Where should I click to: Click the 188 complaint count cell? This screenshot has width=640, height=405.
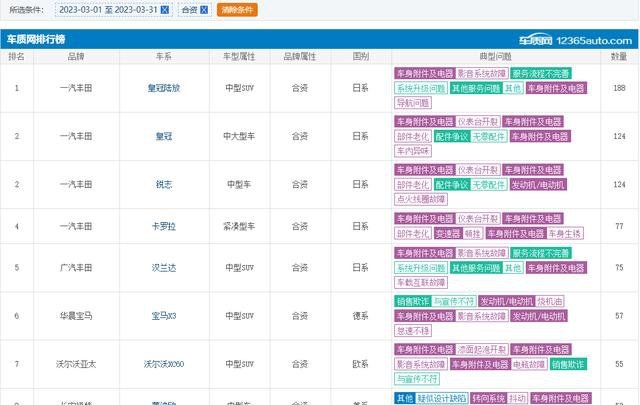pyautogui.click(x=619, y=88)
